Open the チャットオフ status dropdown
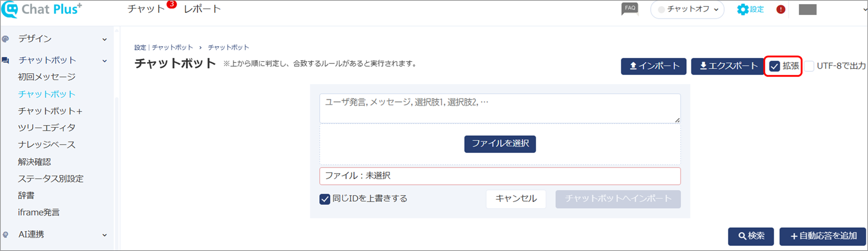Image resolution: width=868 pixels, height=251 pixels. pyautogui.click(x=687, y=9)
